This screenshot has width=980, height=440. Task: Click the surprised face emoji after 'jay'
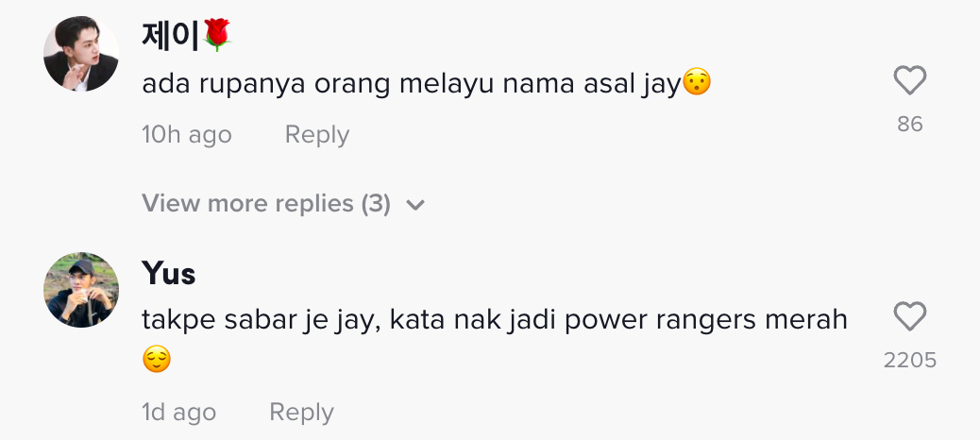pos(696,82)
